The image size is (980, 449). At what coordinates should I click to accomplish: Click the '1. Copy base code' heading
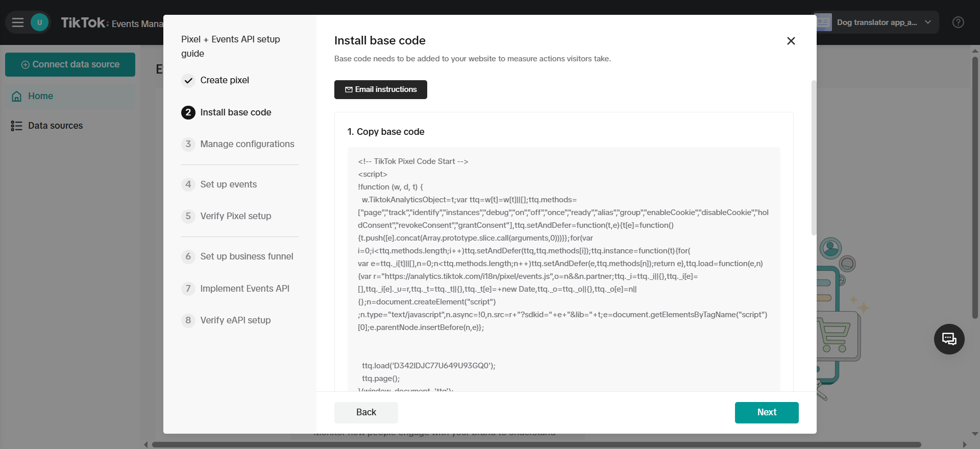coord(386,132)
